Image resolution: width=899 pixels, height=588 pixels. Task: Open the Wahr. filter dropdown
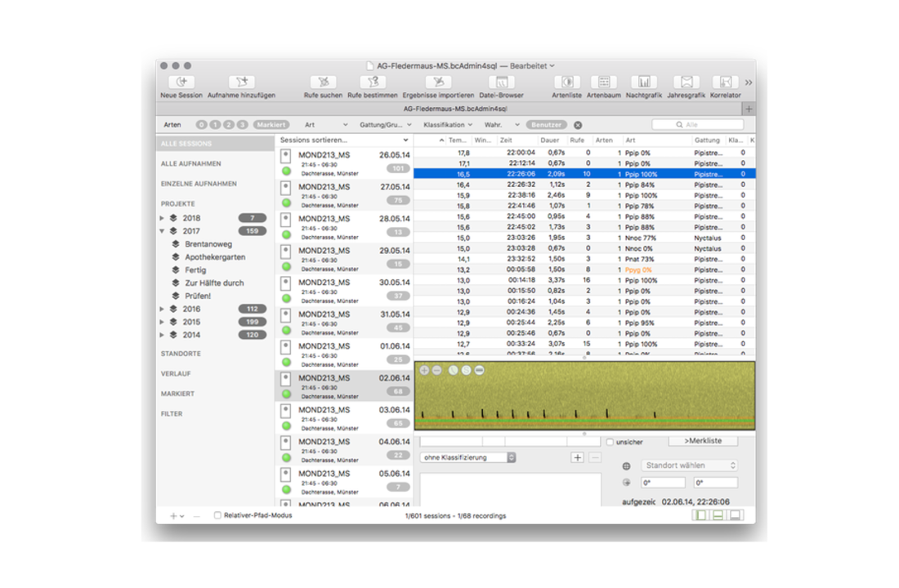tap(502, 125)
